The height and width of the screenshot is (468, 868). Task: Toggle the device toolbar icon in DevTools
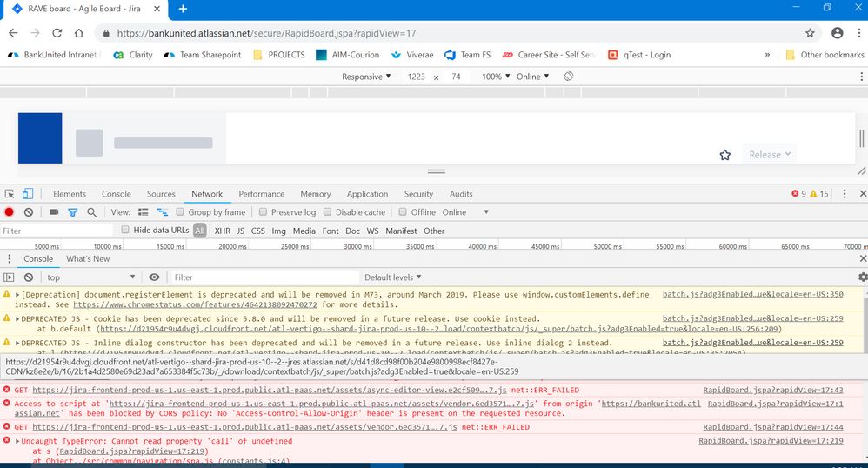[x=28, y=194]
